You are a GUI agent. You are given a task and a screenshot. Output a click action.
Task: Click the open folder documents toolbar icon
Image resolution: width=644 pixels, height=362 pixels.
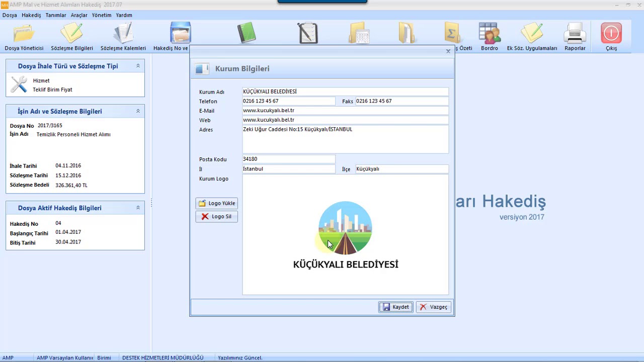pyautogui.click(x=406, y=33)
